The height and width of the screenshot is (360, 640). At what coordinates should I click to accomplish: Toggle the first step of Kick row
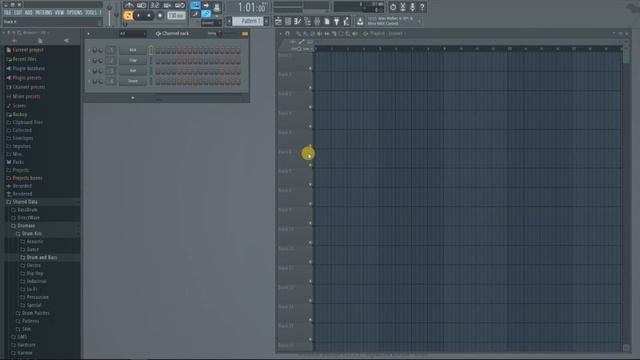[158, 50]
